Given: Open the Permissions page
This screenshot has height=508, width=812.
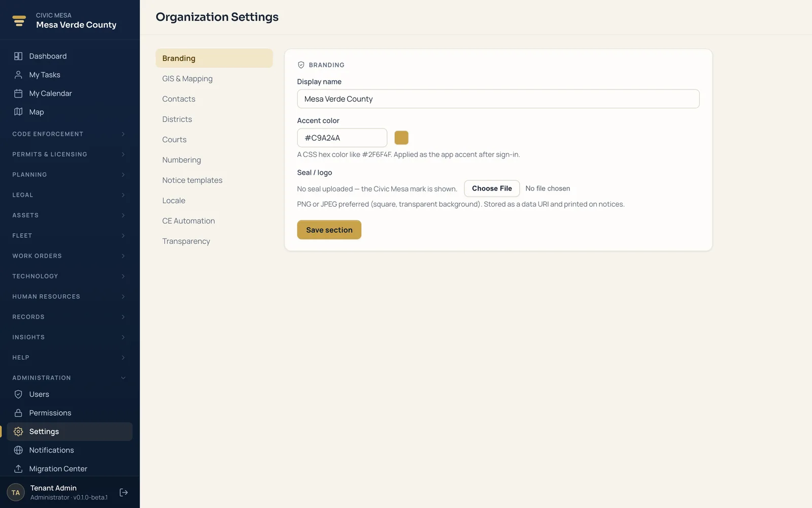Looking at the screenshot, I should coord(70,413).
